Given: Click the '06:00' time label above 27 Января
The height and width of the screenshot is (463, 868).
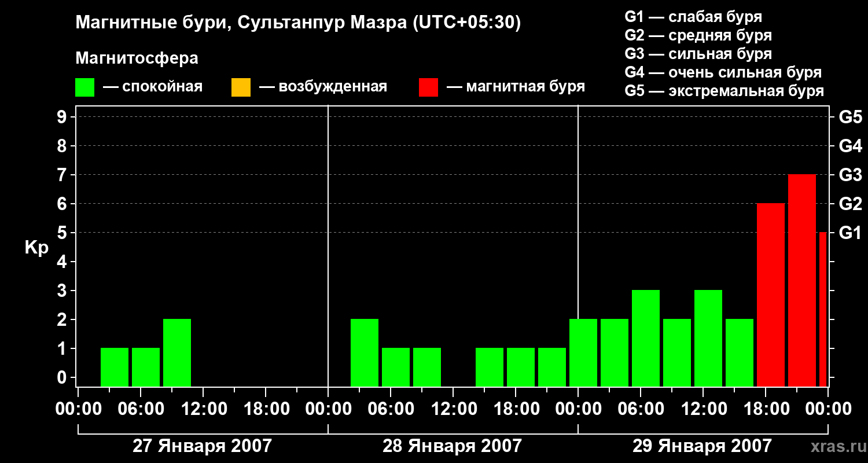Looking at the screenshot, I should [x=141, y=409].
